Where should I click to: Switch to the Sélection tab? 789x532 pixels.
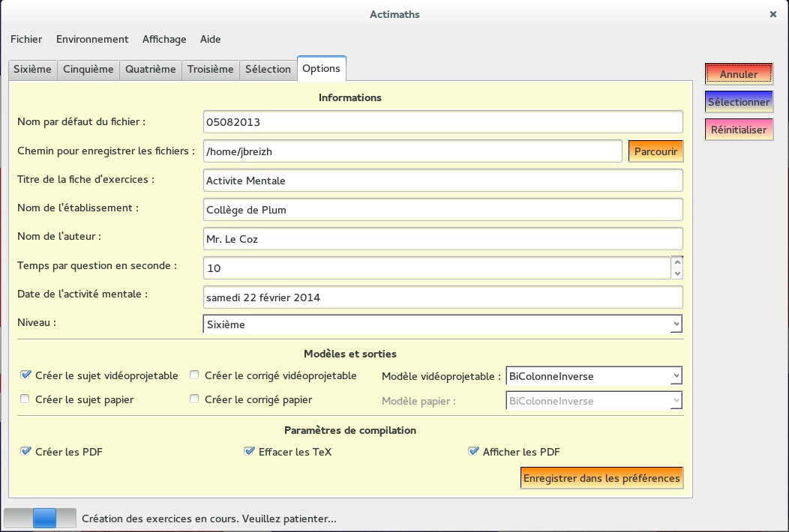click(x=268, y=69)
